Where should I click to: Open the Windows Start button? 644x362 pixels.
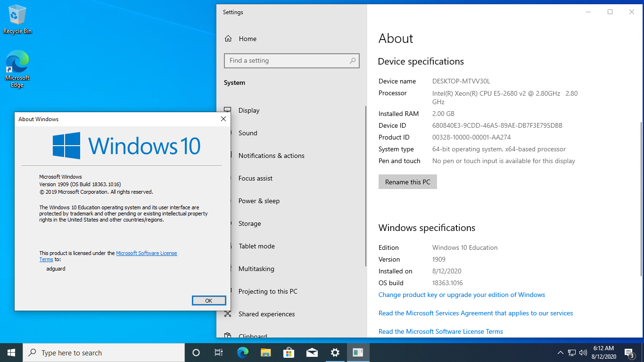pyautogui.click(x=11, y=353)
